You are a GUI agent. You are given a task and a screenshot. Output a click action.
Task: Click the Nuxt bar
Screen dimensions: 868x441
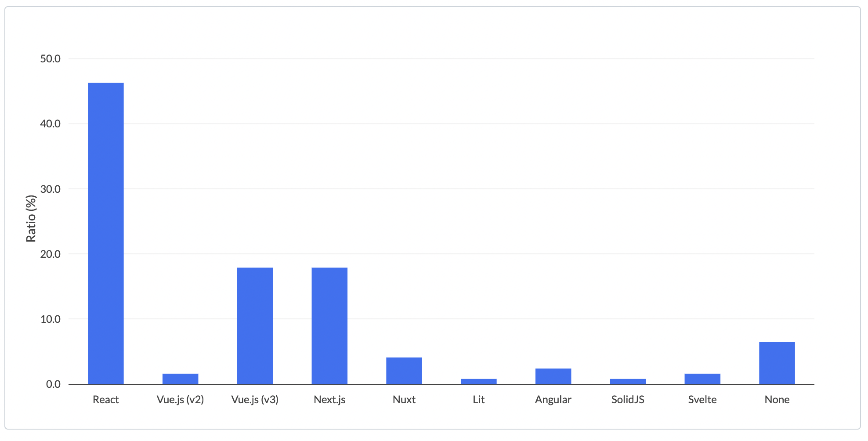pyautogui.click(x=404, y=371)
